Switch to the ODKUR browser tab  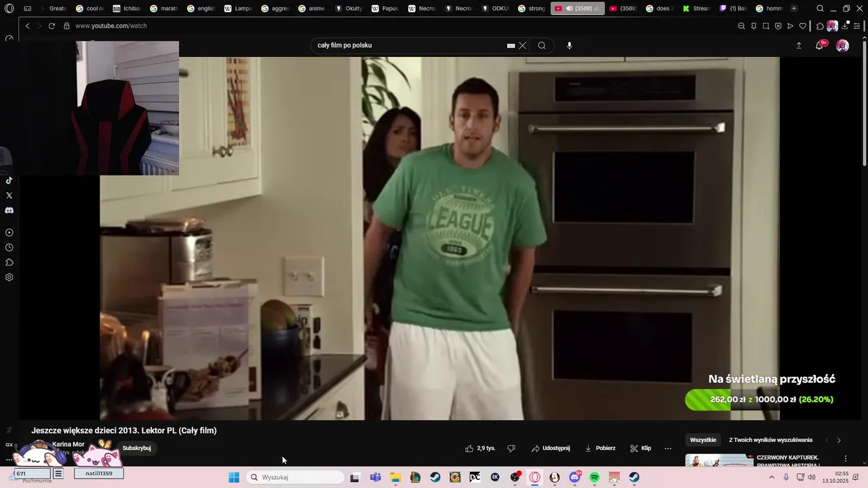pyautogui.click(x=495, y=9)
